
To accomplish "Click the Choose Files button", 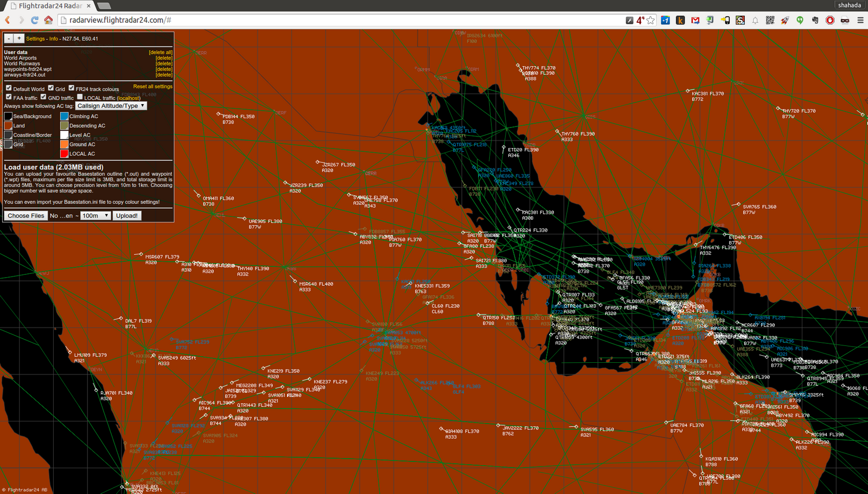I will coord(25,216).
